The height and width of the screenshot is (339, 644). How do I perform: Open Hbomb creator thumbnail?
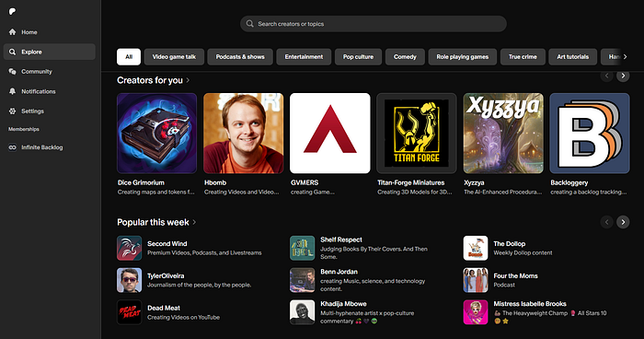[244, 134]
